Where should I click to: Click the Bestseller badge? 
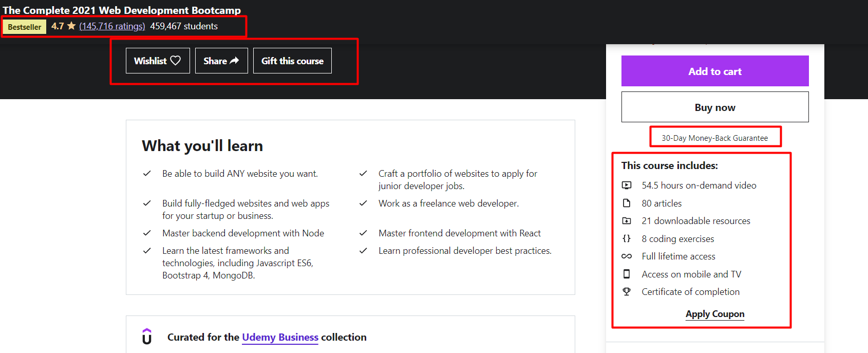point(25,27)
